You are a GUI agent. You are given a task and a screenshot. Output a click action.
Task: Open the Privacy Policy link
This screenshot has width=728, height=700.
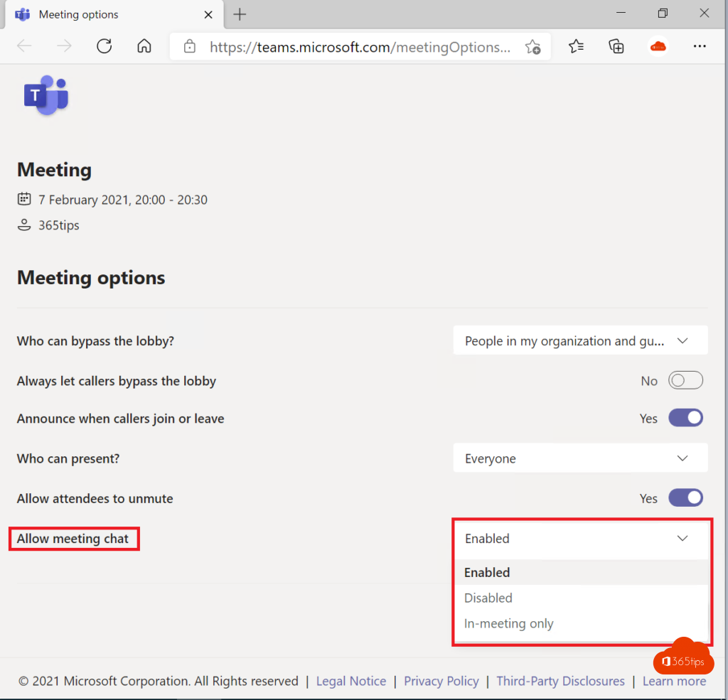pyautogui.click(x=441, y=681)
